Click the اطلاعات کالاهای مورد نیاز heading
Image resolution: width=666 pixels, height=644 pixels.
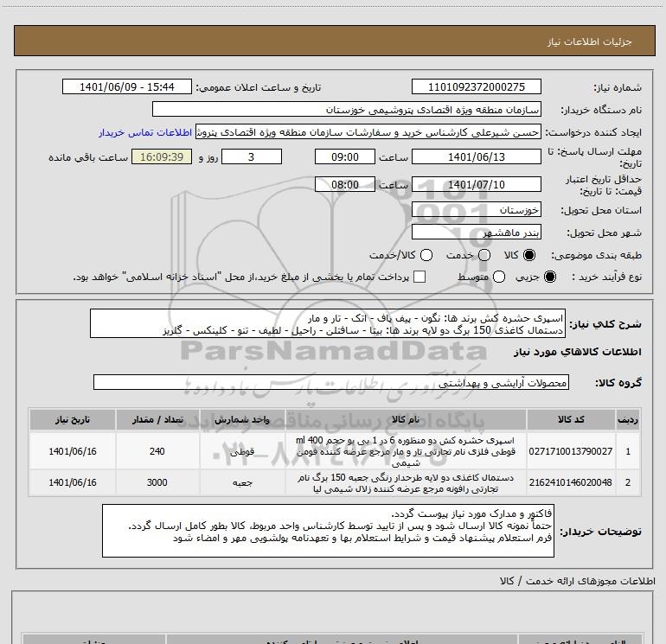click(x=577, y=352)
